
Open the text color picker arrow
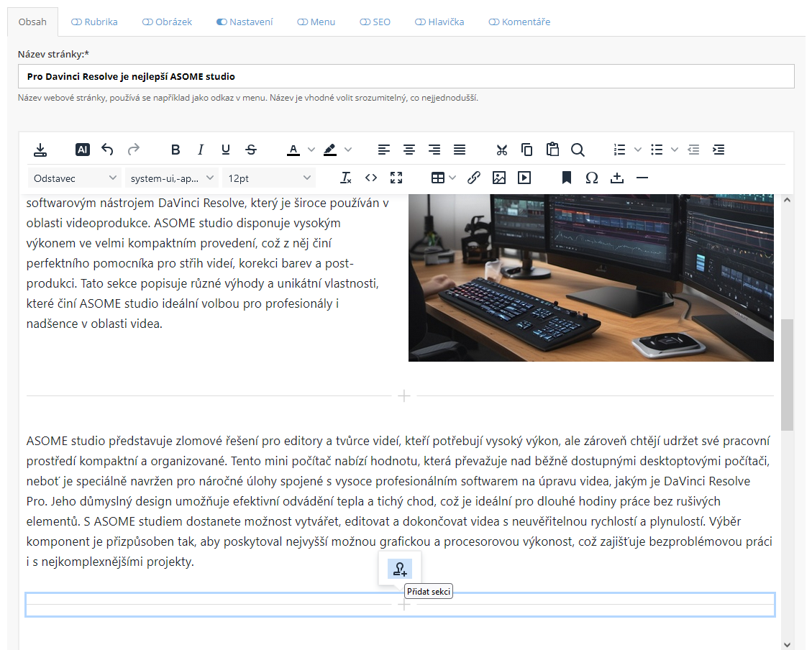311,150
